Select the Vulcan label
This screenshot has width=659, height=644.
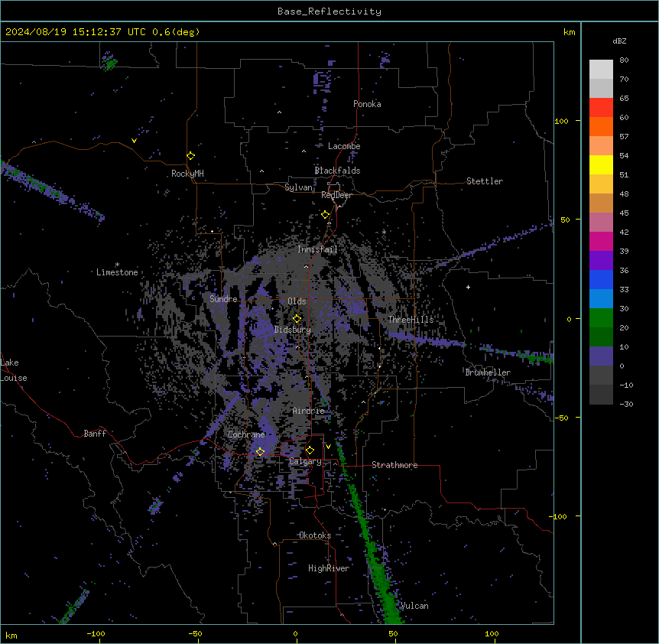414,606
